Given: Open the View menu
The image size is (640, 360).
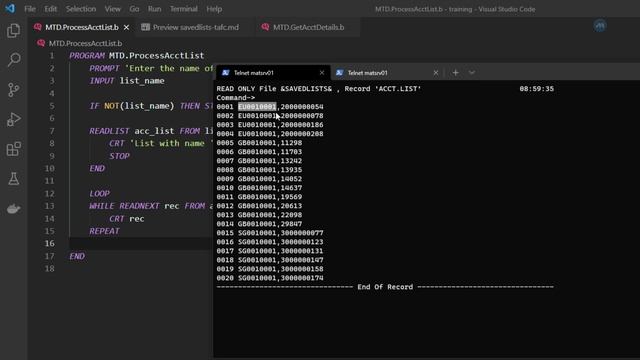Looking at the screenshot, I should pos(113,9).
